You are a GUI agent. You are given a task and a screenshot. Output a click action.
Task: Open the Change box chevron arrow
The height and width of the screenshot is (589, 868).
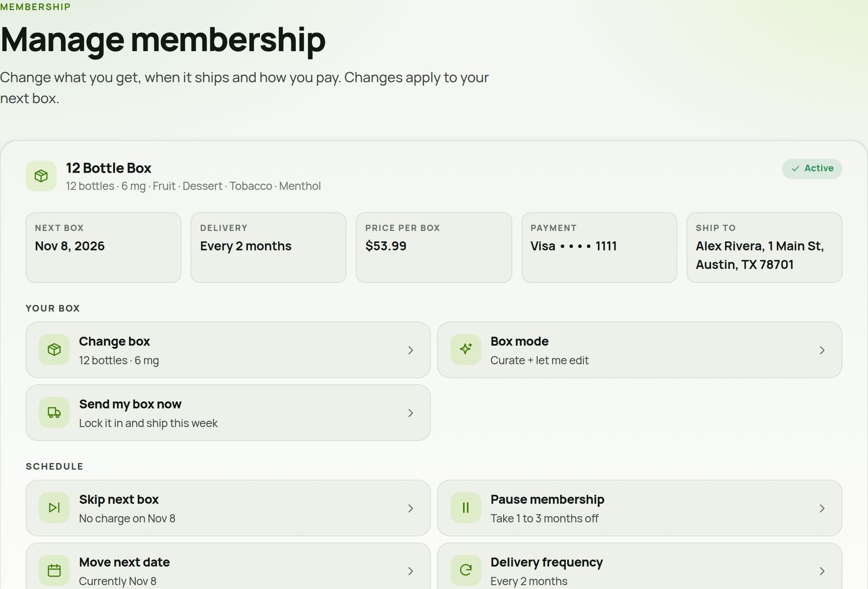pos(411,350)
